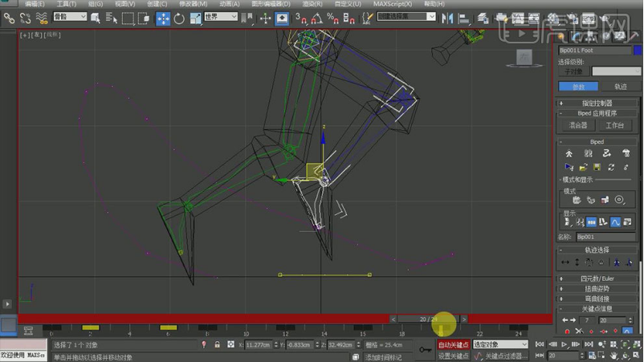Click the Biped Load File icon
644x362 pixels.
(x=583, y=167)
